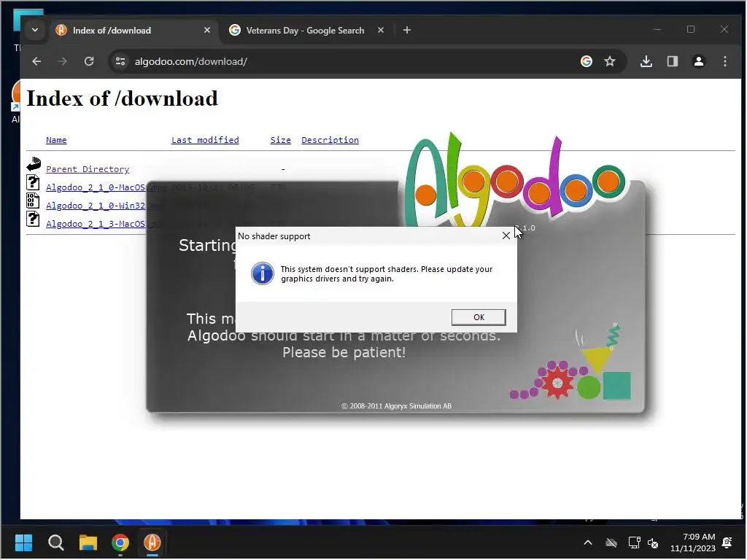Sort listing by Name

click(x=56, y=140)
